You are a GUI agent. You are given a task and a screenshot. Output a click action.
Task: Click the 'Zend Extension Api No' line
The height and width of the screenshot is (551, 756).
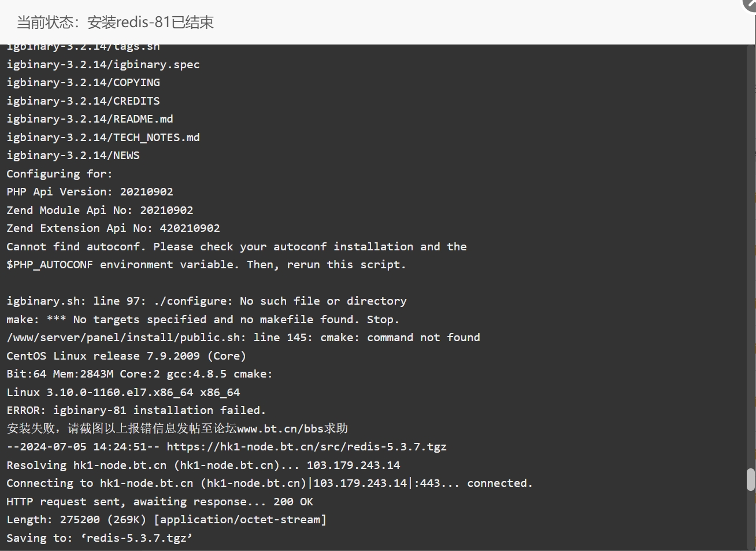tap(113, 228)
